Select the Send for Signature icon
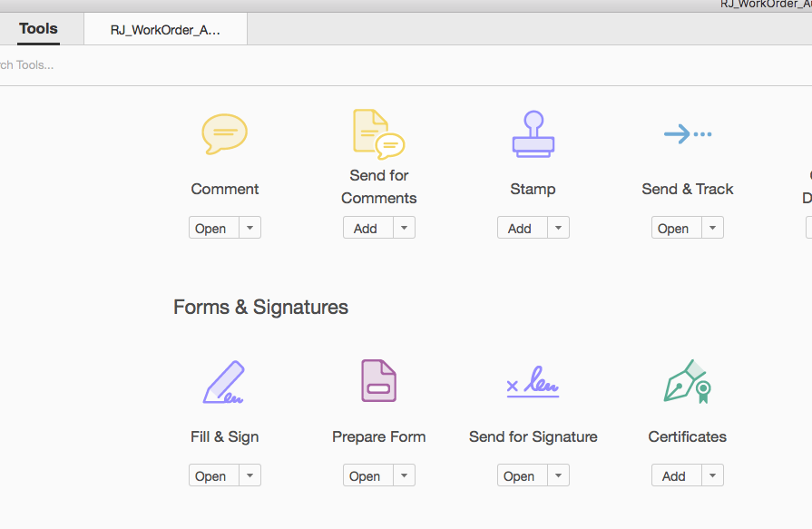This screenshot has height=529, width=812. click(x=533, y=382)
